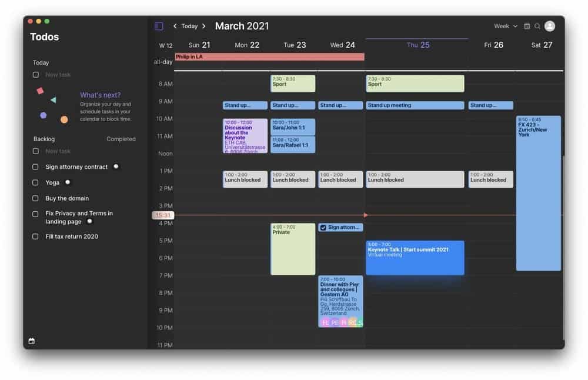Screen dimensions: 588x380
Task: Click attendee avatars on Dinner event
Action: click(341, 322)
